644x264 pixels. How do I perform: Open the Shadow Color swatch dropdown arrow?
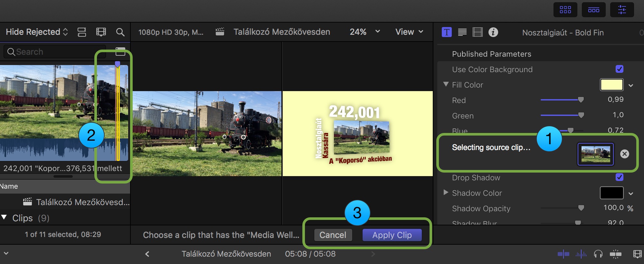631,193
